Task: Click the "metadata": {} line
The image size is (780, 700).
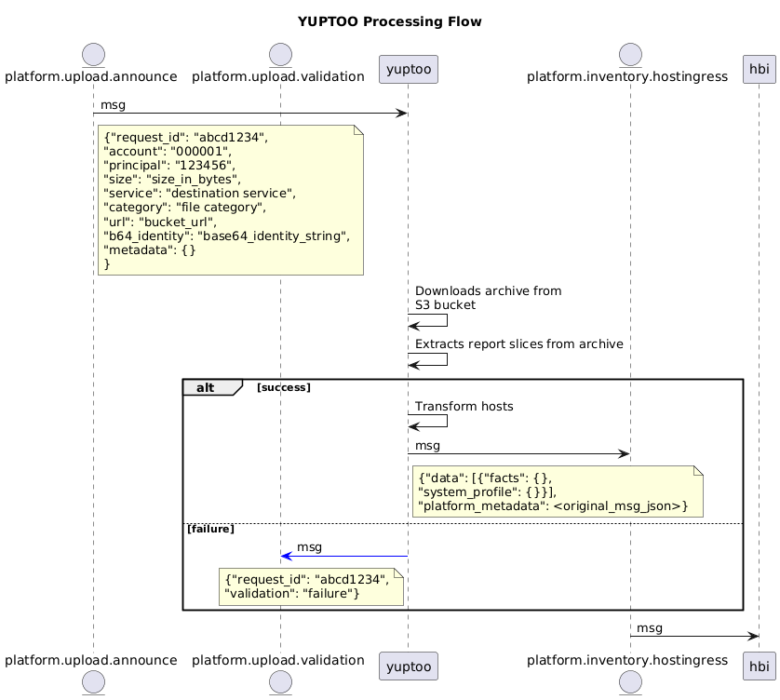Action: pos(150,249)
